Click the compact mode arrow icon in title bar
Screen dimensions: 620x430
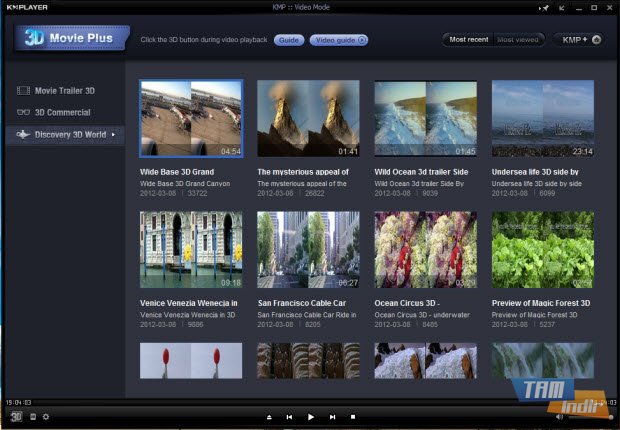click(x=561, y=8)
